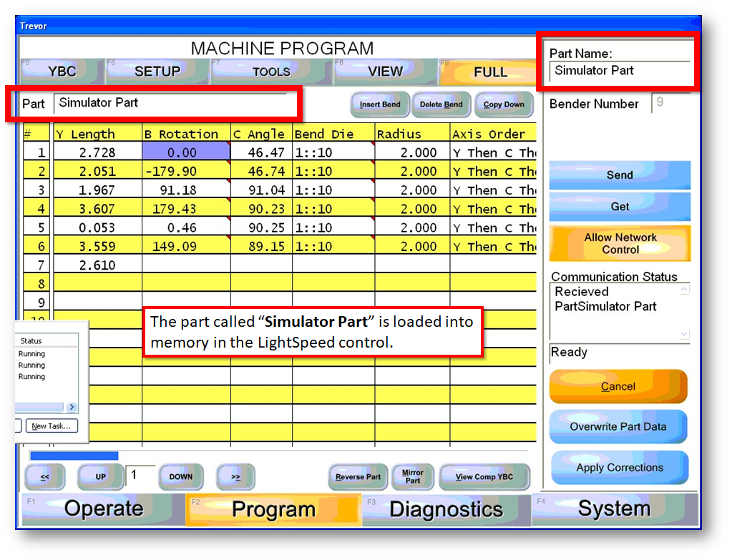732x560 pixels.
Task: Click the Part Name input field
Action: click(618, 71)
